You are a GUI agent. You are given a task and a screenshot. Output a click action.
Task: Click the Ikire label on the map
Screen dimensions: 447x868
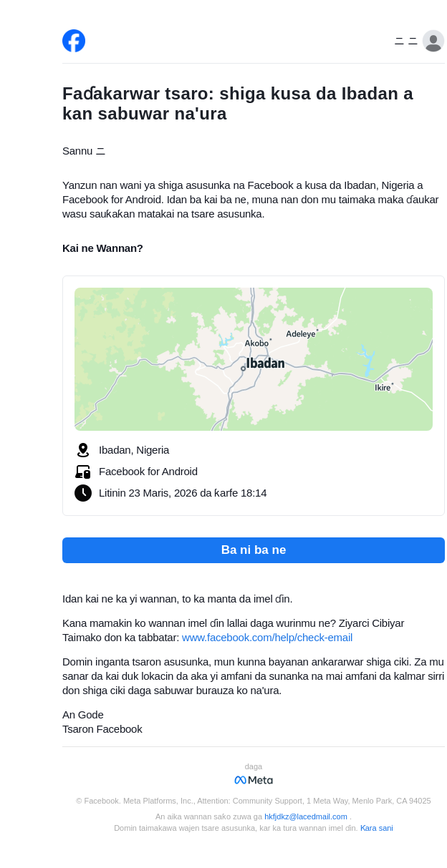(383, 388)
